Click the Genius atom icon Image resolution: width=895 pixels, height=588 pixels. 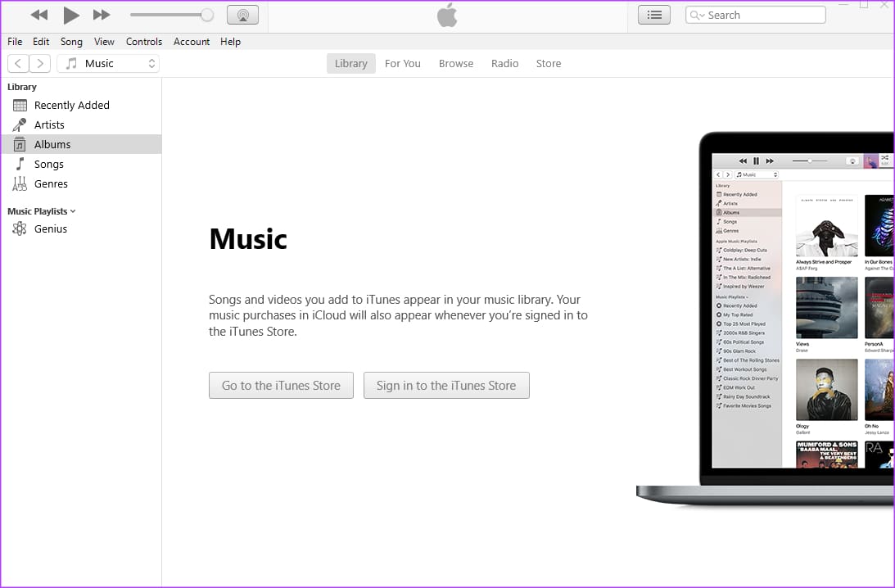click(20, 229)
